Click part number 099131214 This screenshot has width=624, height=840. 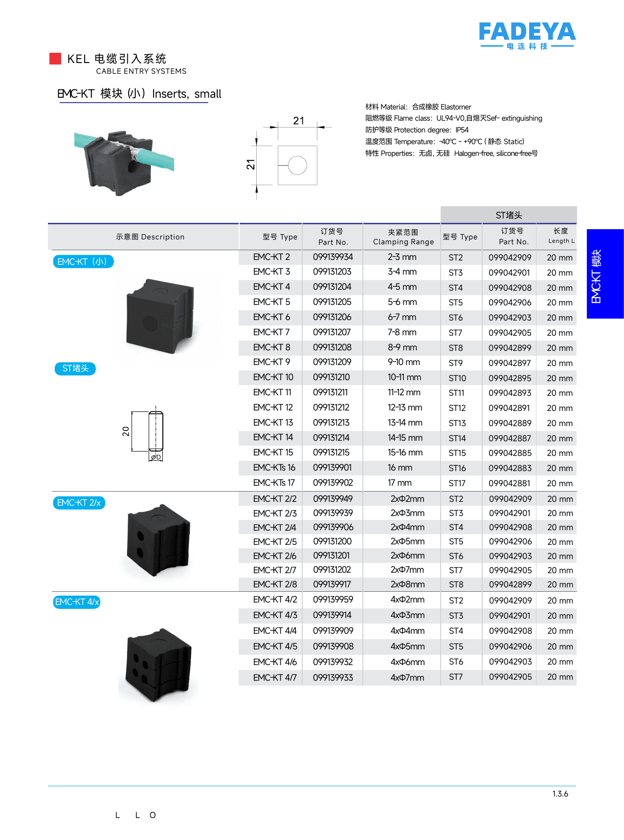(x=332, y=438)
